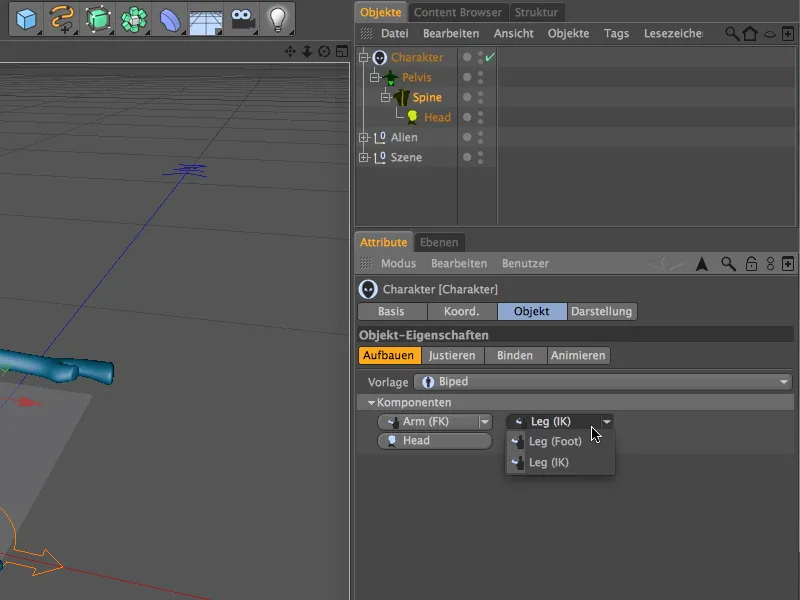
Task: Collapse the Komponenten section
Action: click(371, 402)
